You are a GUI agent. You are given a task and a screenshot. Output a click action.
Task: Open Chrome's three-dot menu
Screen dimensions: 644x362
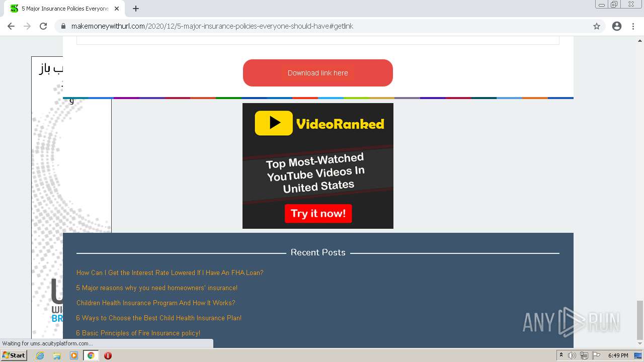point(633,26)
